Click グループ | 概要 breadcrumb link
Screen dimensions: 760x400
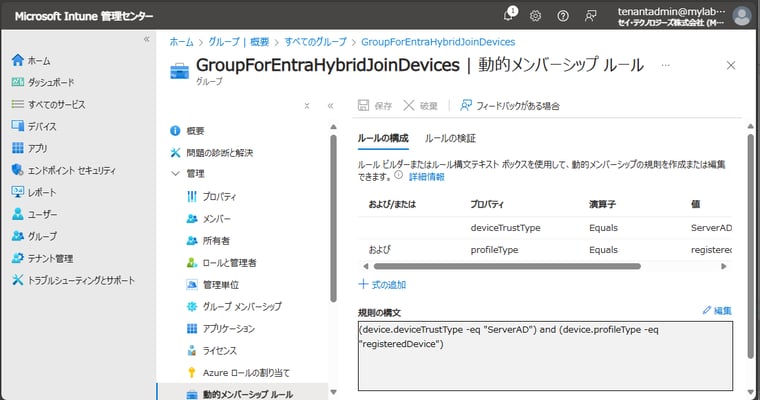pyautogui.click(x=238, y=42)
